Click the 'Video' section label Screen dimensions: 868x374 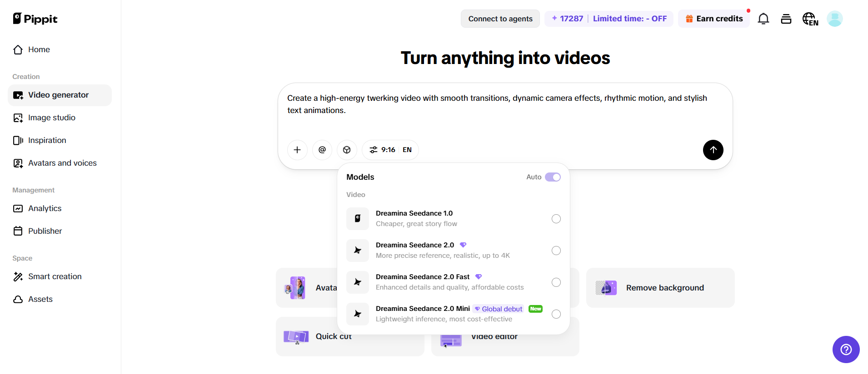[356, 195]
